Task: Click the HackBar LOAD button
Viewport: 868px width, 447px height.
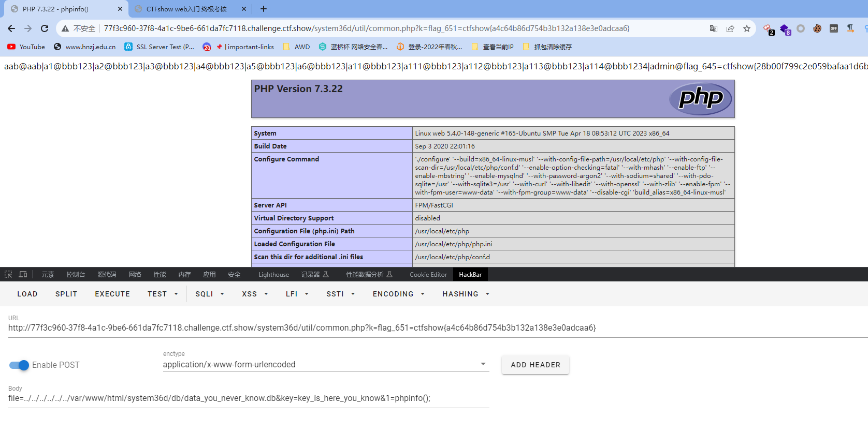Action: pos(27,294)
